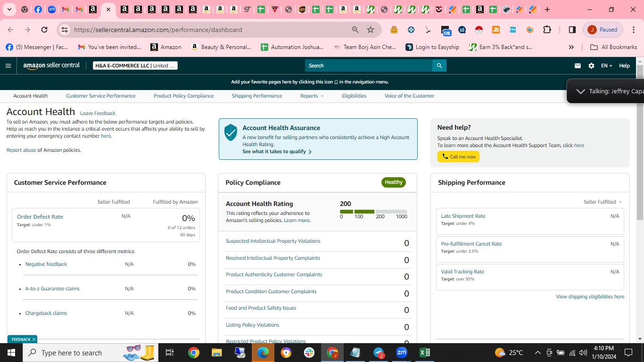Open the Seller Fulfilled dropdown in Shipping Performance
Viewport: 644px width, 362px height.
[x=603, y=202]
